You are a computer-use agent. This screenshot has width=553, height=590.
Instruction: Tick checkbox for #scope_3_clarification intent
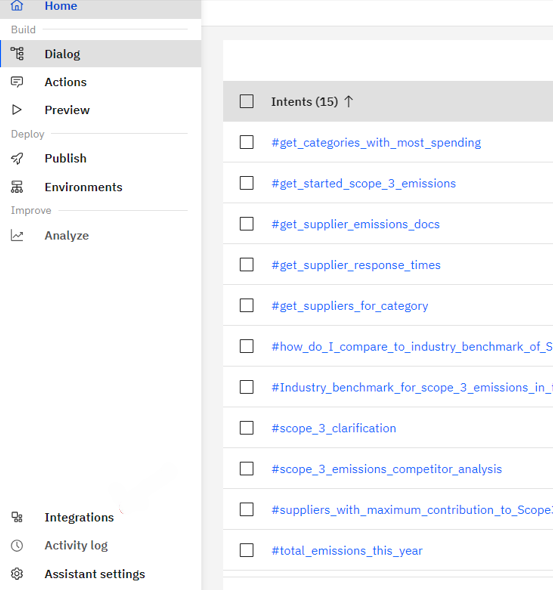tap(246, 428)
